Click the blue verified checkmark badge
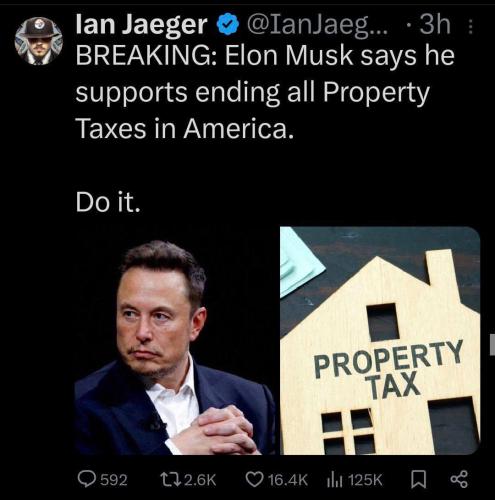 228,25
